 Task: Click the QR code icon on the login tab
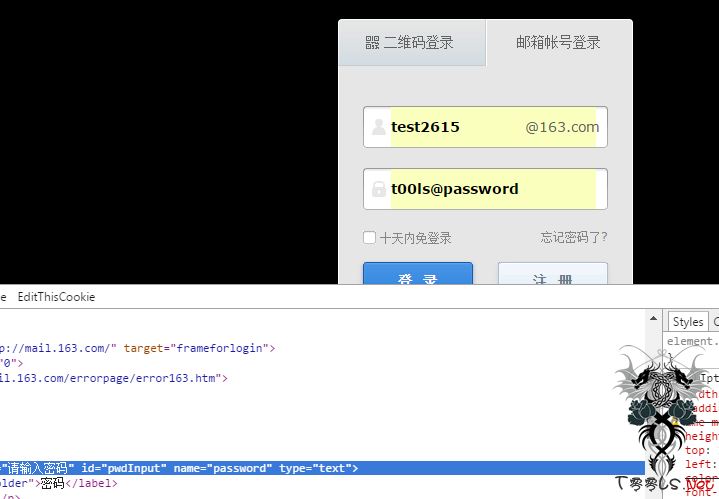coord(372,43)
